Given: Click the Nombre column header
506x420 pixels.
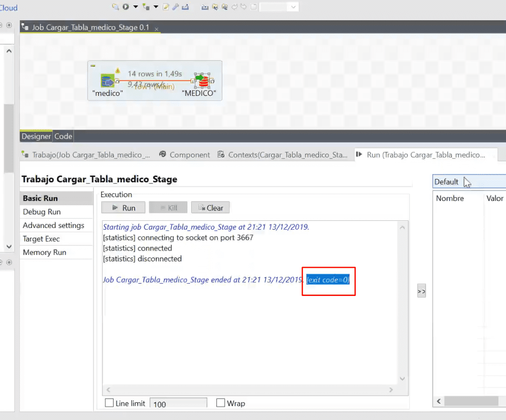Looking at the screenshot, I should click(450, 198).
